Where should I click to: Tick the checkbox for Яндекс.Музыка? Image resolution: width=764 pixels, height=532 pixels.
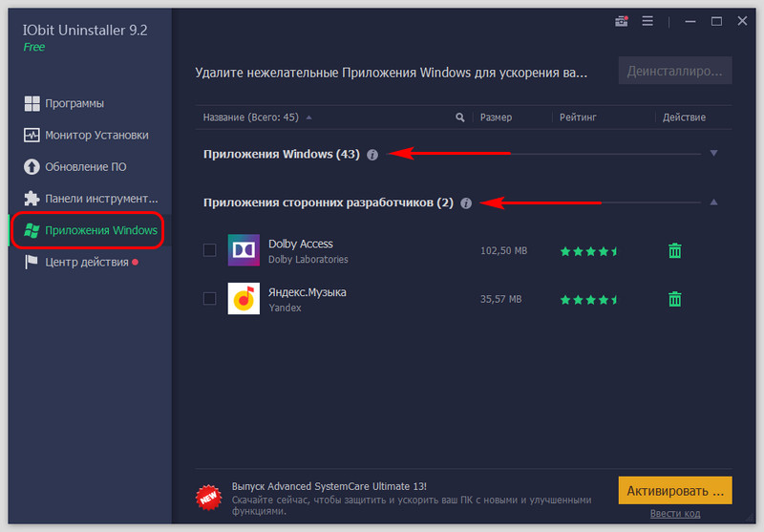click(x=209, y=298)
